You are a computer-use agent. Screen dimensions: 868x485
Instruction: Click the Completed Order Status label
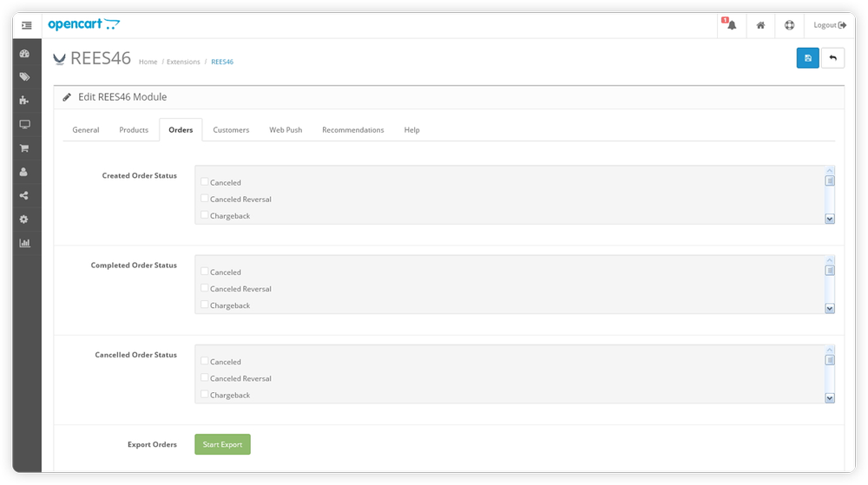(134, 265)
